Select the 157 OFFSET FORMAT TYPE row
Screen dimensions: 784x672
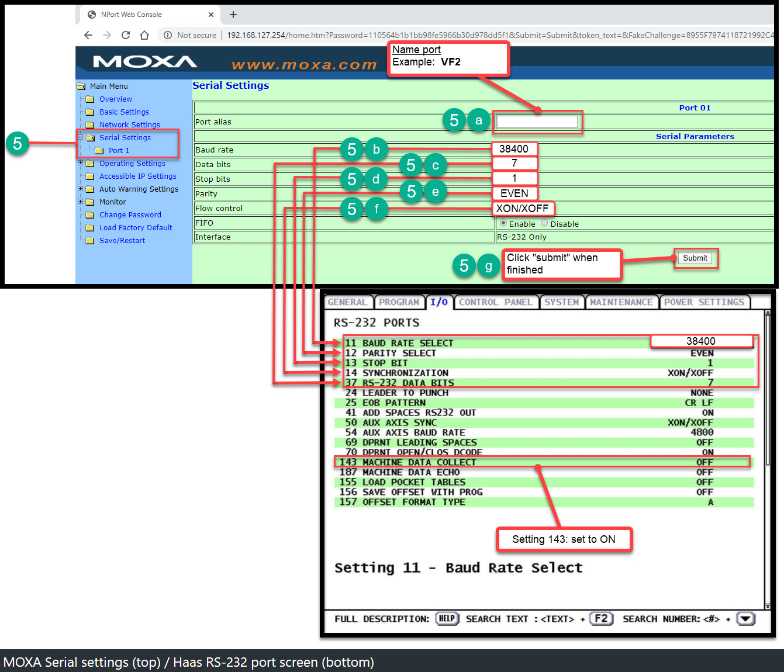544,502
